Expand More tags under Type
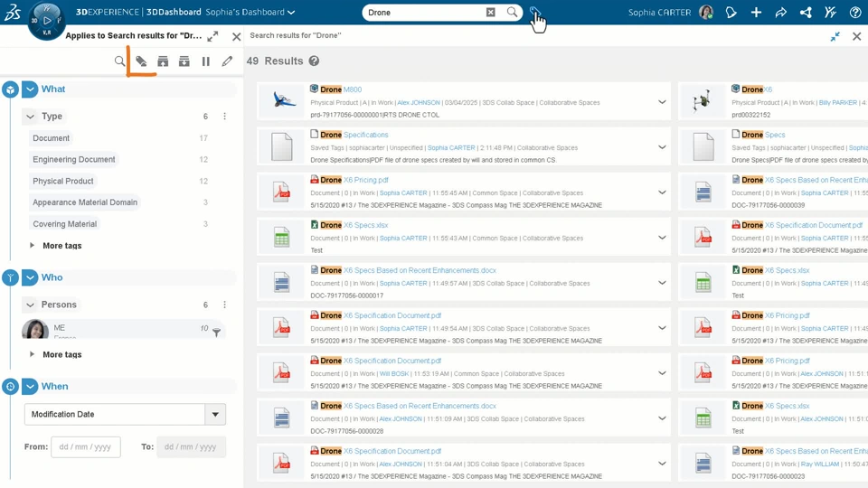 tap(56, 246)
